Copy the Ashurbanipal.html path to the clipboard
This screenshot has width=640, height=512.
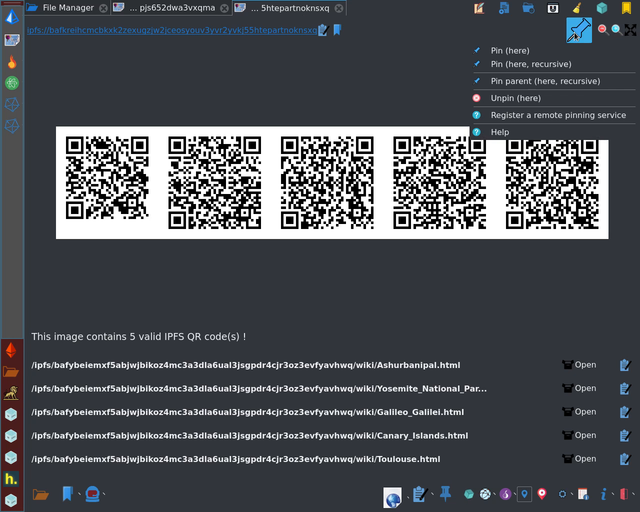pyautogui.click(x=625, y=365)
